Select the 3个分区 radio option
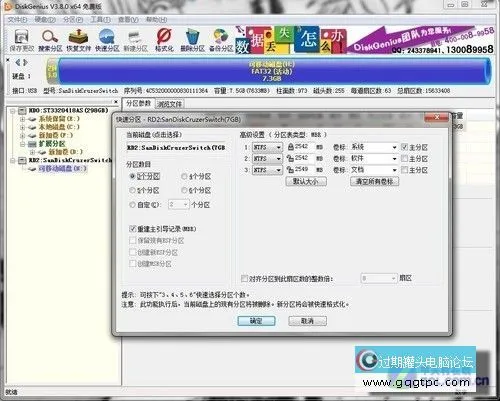Image resolution: width=500 pixels, height=401 pixels. (132, 176)
